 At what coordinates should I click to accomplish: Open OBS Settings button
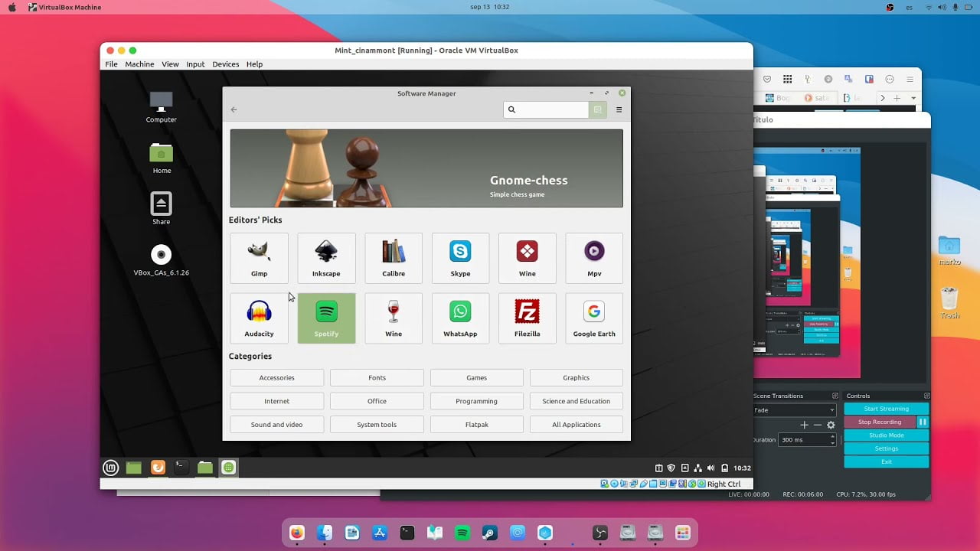click(886, 448)
